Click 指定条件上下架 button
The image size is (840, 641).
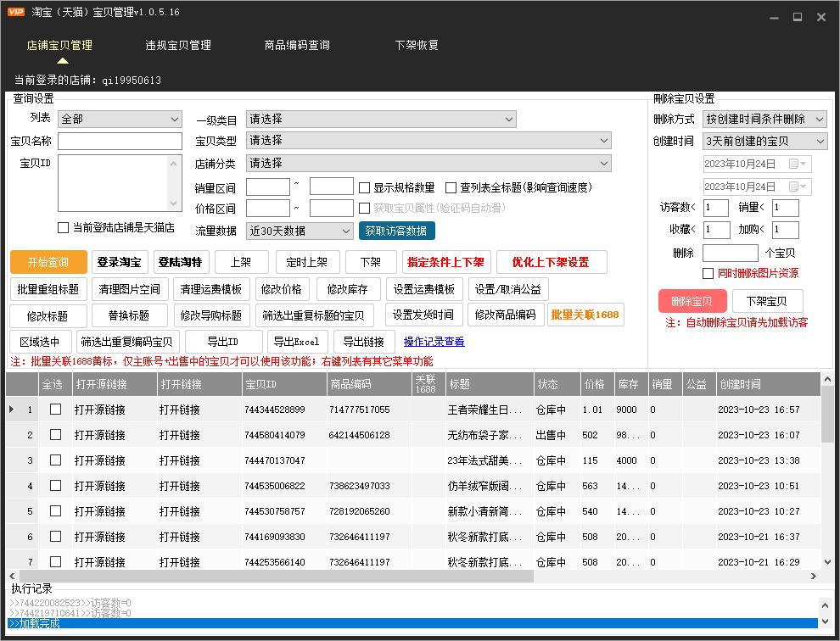click(x=445, y=262)
